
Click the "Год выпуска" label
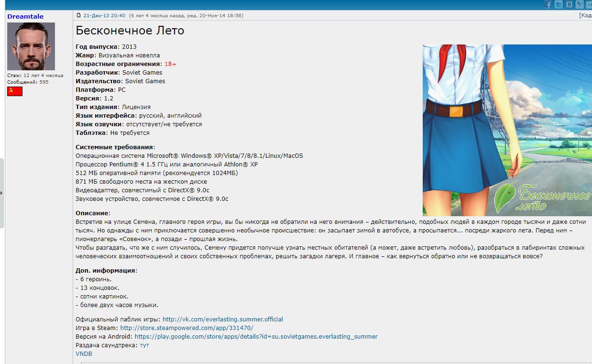[x=97, y=46]
